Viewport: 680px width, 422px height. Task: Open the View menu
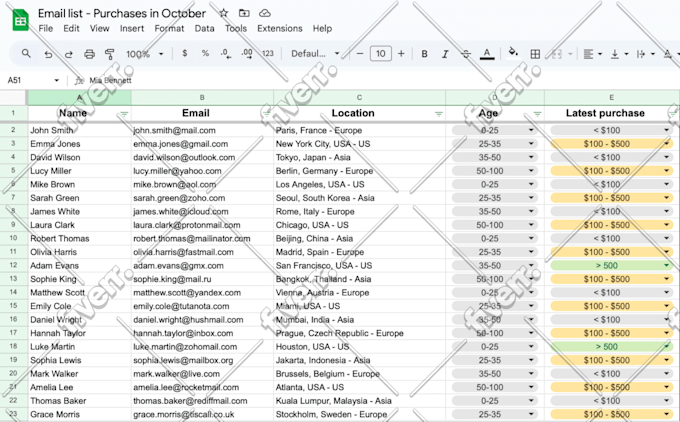[99, 29]
